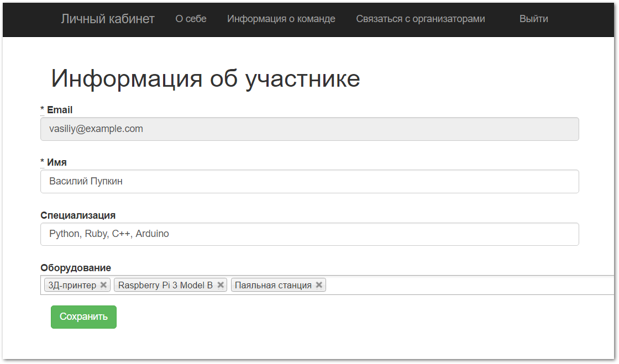The width and height of the screenshot is (619, 364).
Task: Focus the "Специализация" input
Action: [x=309, y=234]
